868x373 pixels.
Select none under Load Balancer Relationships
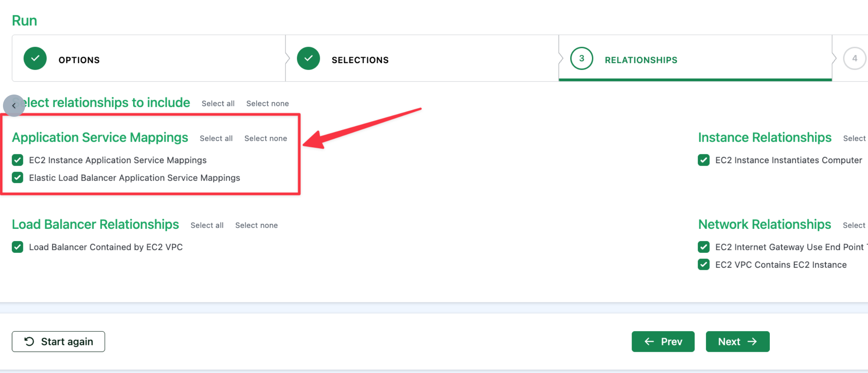coord(256,225)
